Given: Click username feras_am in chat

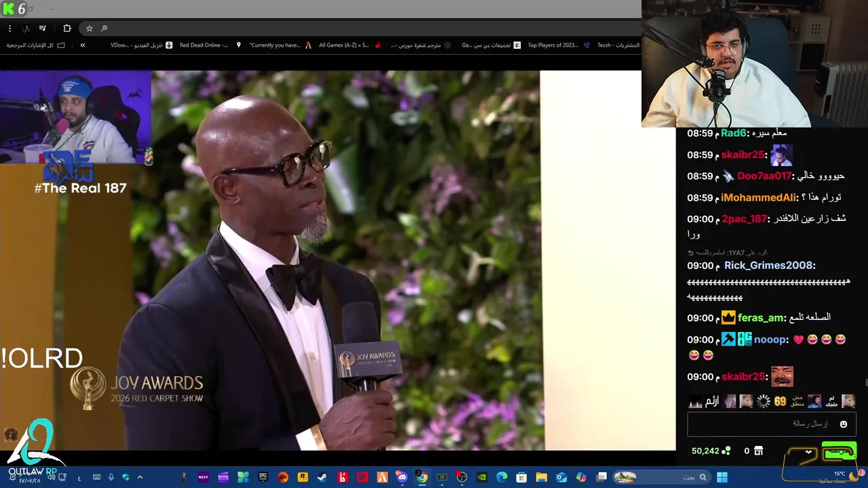Looking at the screenshot, I should pos(760,318).
